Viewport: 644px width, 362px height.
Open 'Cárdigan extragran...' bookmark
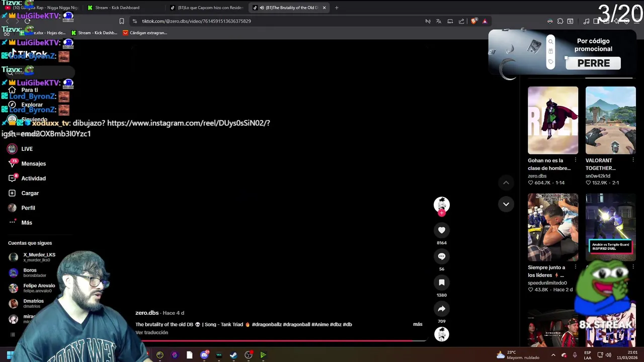(x=145, y=33)
